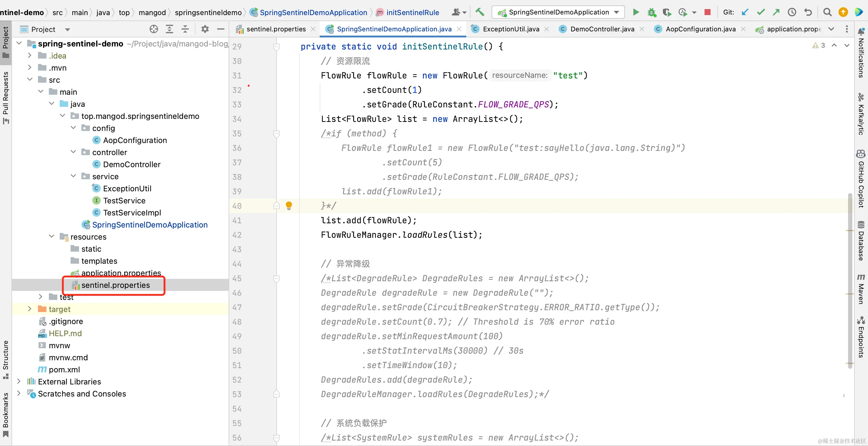Click locate file crosshair icon
The width and height of the screenshot is (868, 446).
tap(154, 29)
